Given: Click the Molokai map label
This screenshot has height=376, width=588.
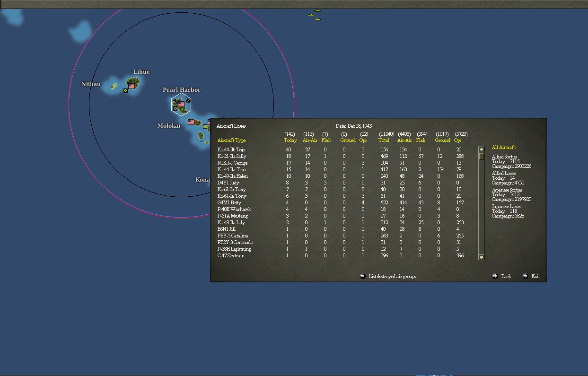Looking at the screenshot, I should pyautogui.click(x=169, y=126).
